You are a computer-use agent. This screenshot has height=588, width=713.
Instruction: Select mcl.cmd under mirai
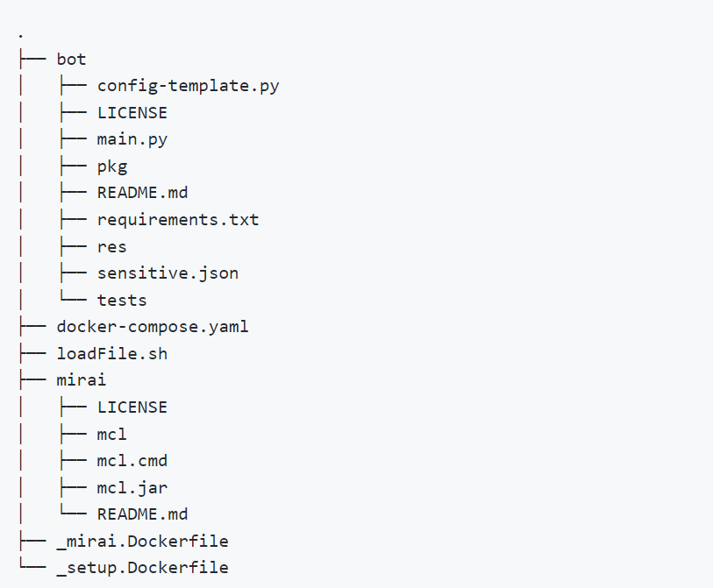[x=132, y=461]
